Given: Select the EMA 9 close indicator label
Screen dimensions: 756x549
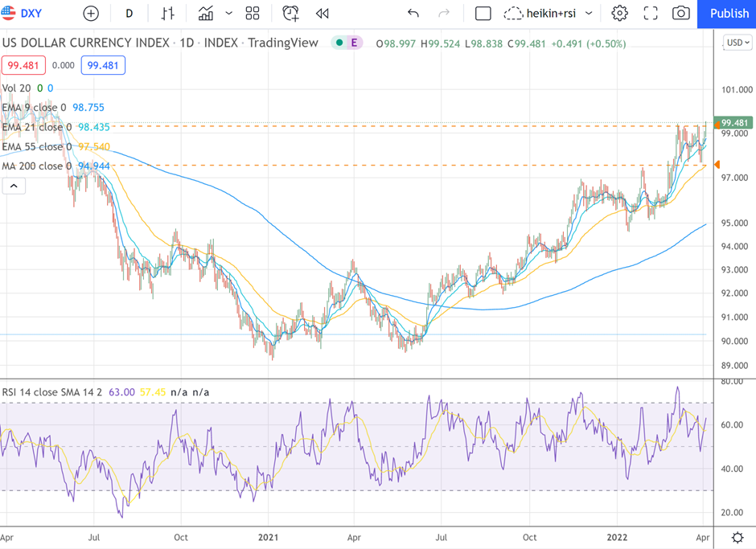Looking at the screenshot, I should tap(35, 107).
